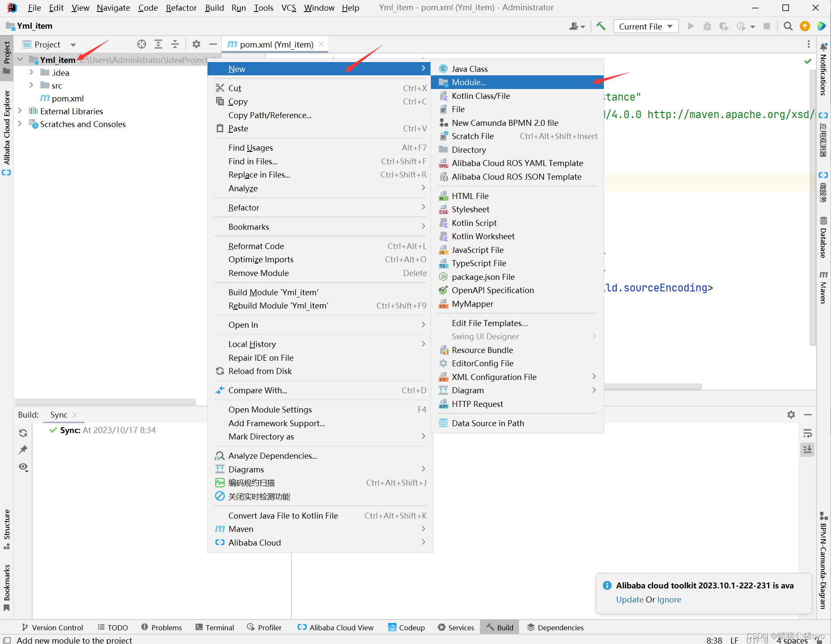
Task: Click the Update link in notification
Action: tap(629, 599)
